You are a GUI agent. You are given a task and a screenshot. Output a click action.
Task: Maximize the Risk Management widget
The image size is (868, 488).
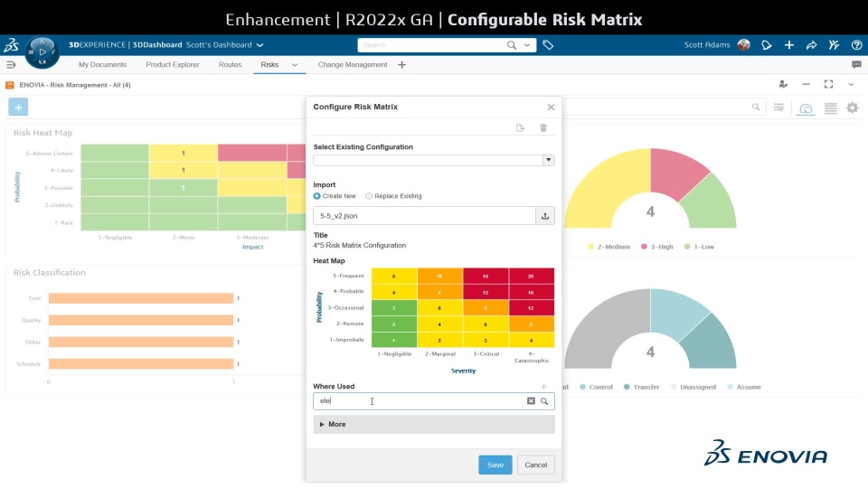pos(828,84)
